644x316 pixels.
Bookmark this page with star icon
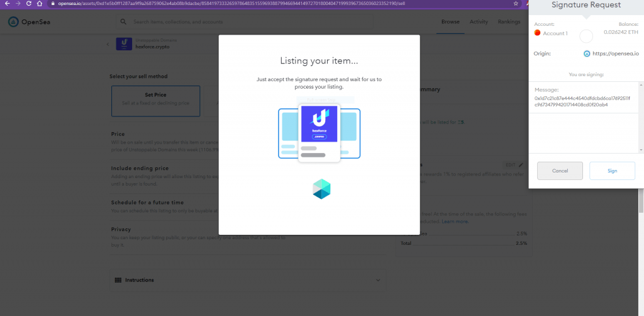tap(516, 3)
